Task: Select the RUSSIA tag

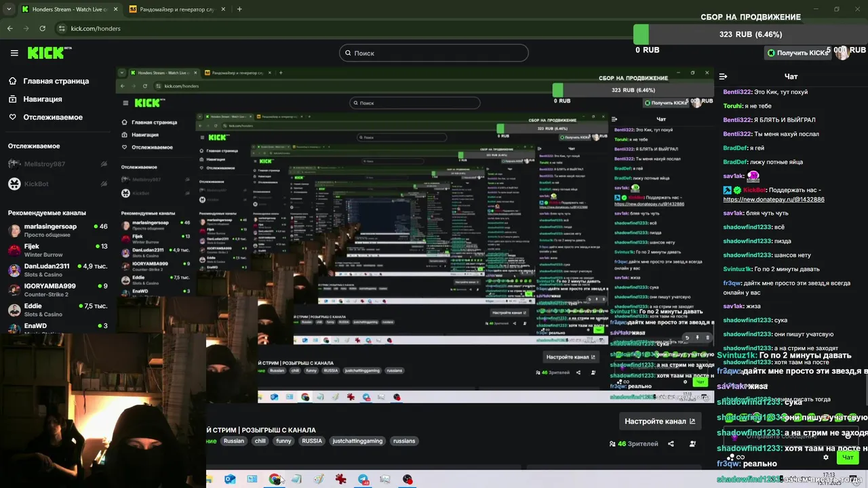Action: pos(312,441)
